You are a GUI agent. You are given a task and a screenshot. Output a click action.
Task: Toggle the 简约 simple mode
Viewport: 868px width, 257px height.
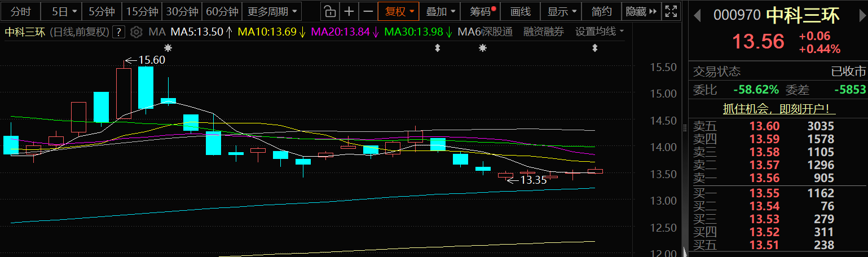coord(601,11)
